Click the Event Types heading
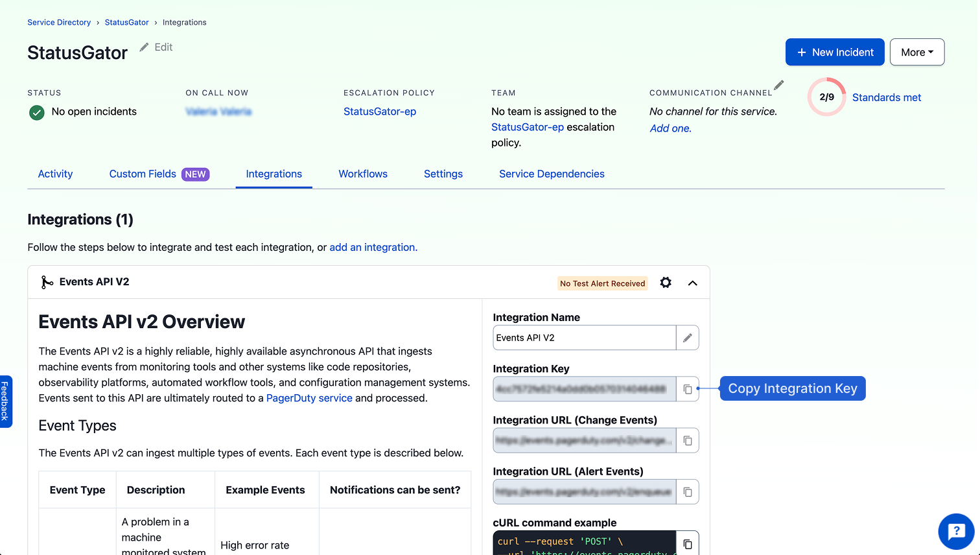The image size is (980, 555). tap(77, 425)
